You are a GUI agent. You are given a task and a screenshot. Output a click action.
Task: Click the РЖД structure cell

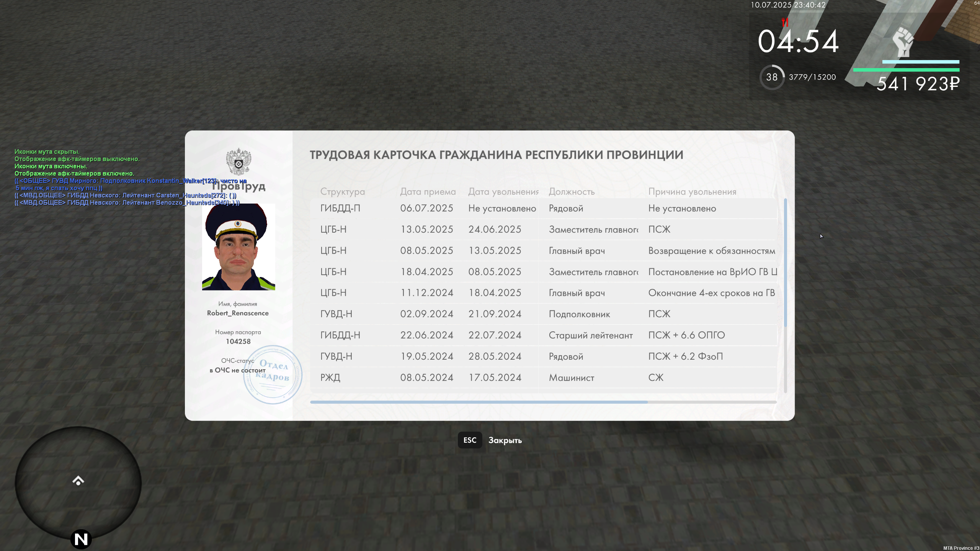330,378
